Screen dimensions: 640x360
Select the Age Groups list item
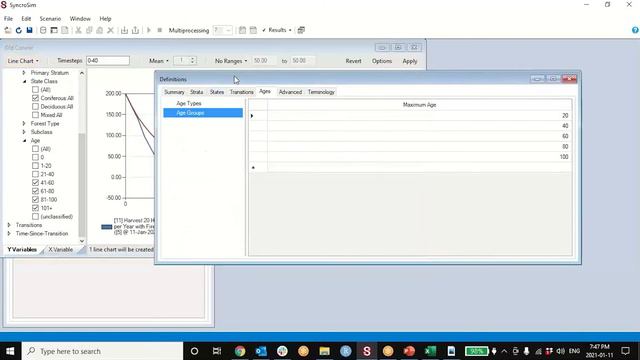click(x=203, y=113)
